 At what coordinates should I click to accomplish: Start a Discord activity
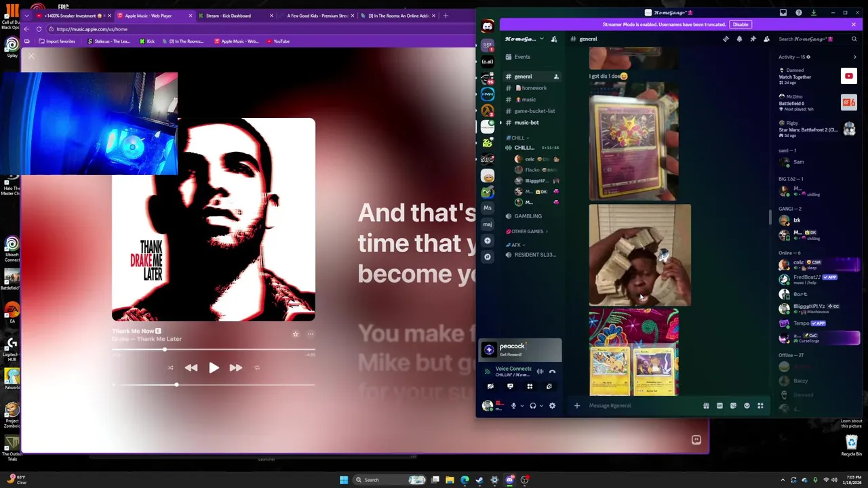530,386
